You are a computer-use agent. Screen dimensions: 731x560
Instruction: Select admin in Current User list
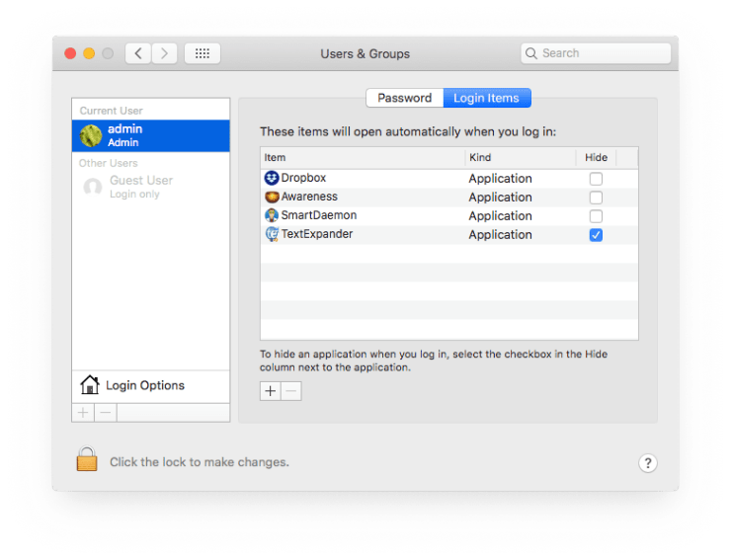pos(150,135)
